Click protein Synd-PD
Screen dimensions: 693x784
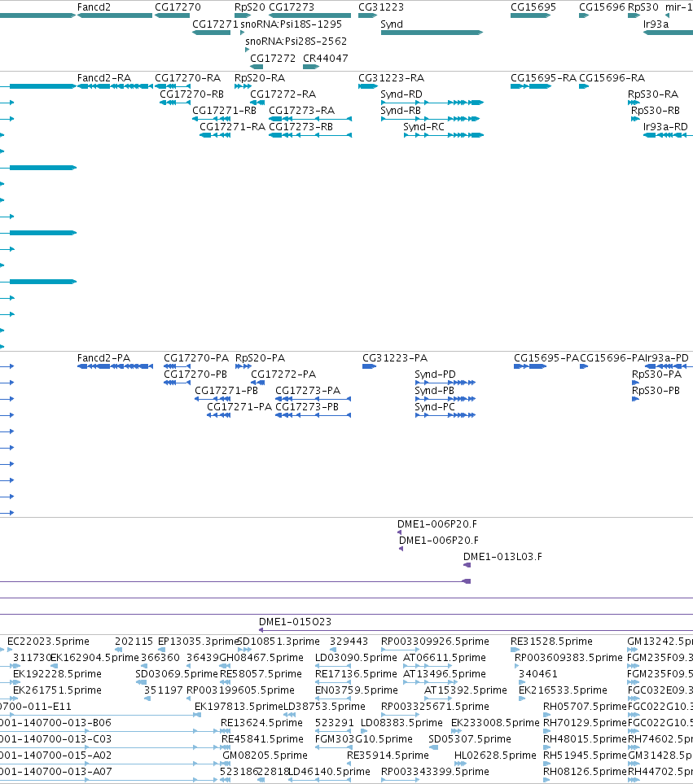click(x=435, y=374)
